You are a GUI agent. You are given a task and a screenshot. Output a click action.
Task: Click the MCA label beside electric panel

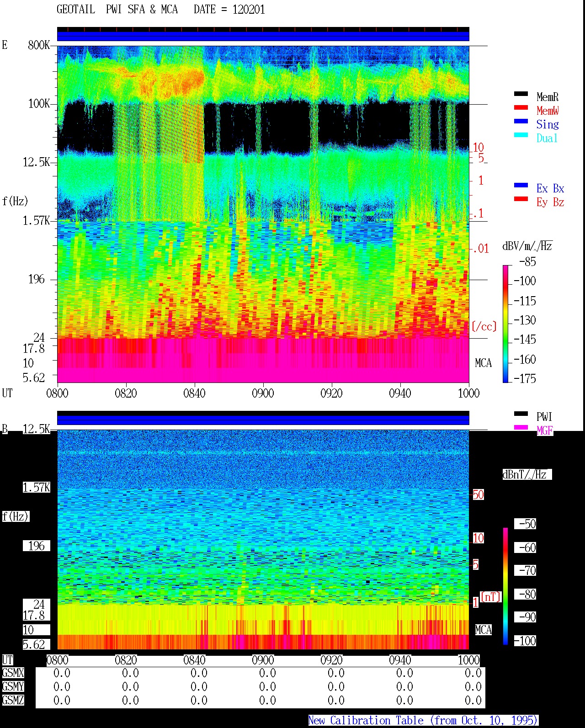tap(483, 363)
